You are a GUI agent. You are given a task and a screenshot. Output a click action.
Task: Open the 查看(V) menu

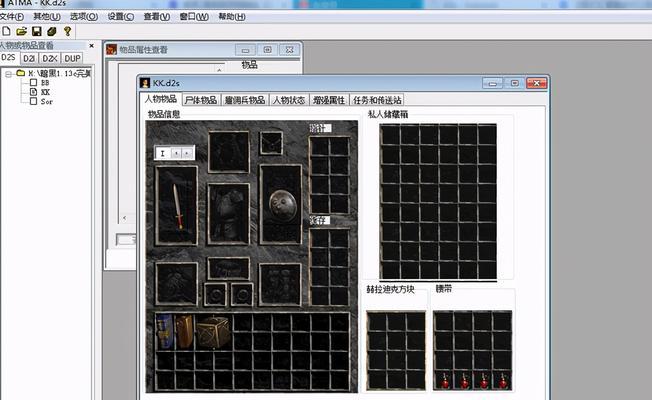click(x=157, y=17)
